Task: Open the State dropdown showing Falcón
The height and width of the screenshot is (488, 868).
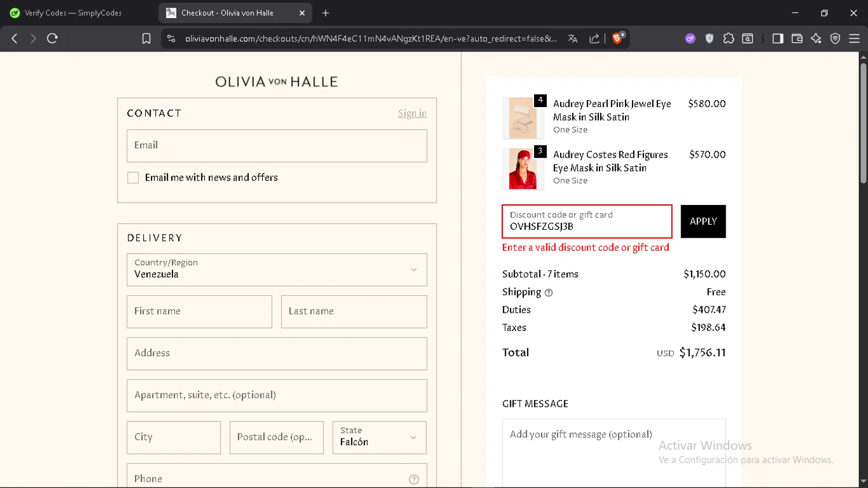Action: tap(380, 438)
